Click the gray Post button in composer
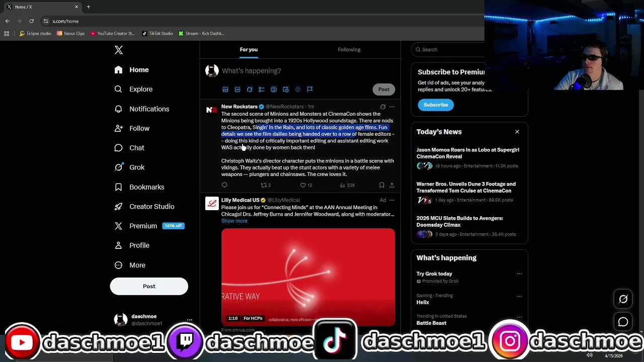The width and height of the screenshot is (644, 362). tap(384, 89)
